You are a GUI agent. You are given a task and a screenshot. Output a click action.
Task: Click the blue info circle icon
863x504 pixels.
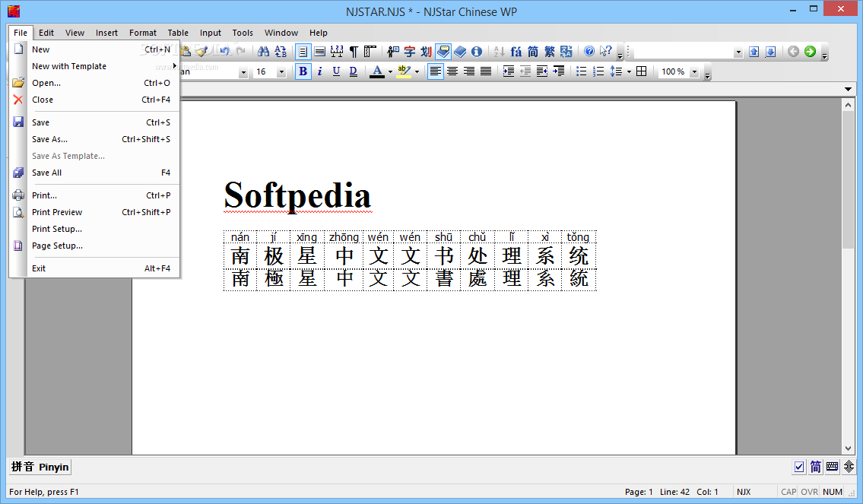(477, 52)
